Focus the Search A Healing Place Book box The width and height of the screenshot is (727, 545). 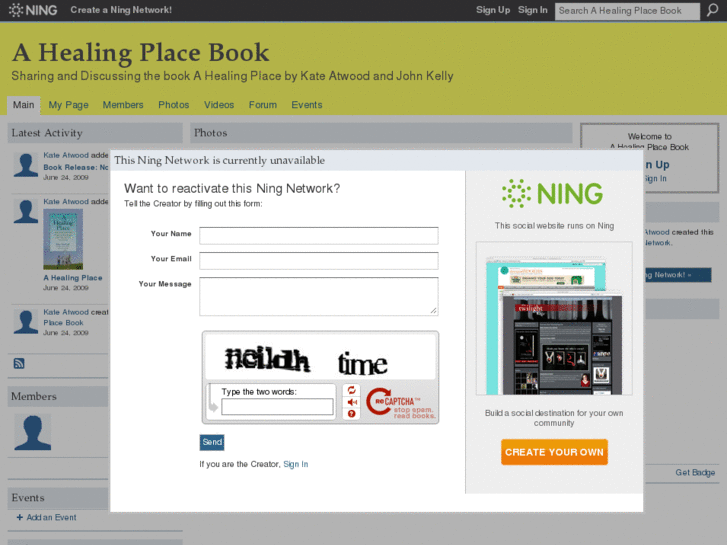pos(627,11)
